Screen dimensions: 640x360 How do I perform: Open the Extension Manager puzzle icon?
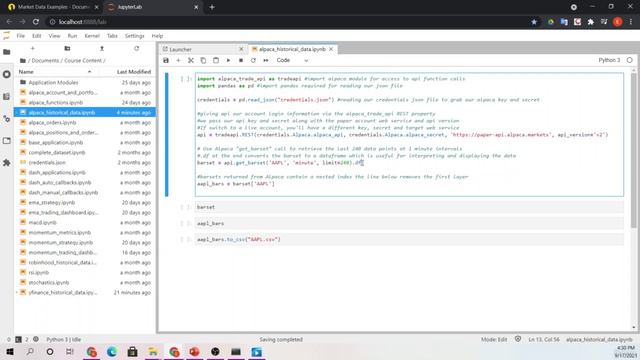coord(7,163)
